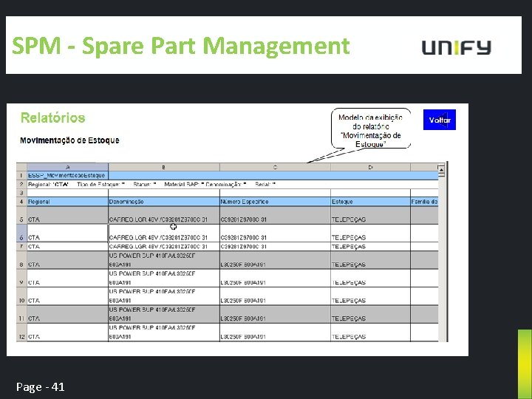Click the UNIFY logo

pyautogui.click(x=457, y=47)
